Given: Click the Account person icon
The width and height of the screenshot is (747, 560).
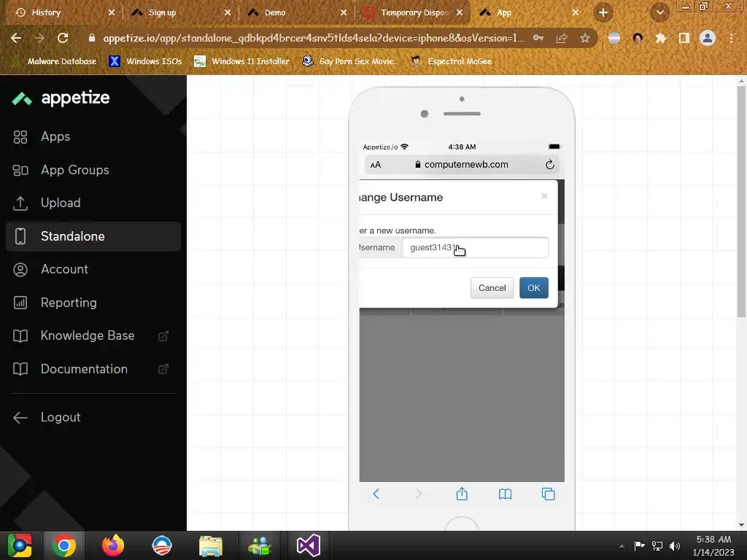Looking at the screenshot, I should click(x=20, y=270).
